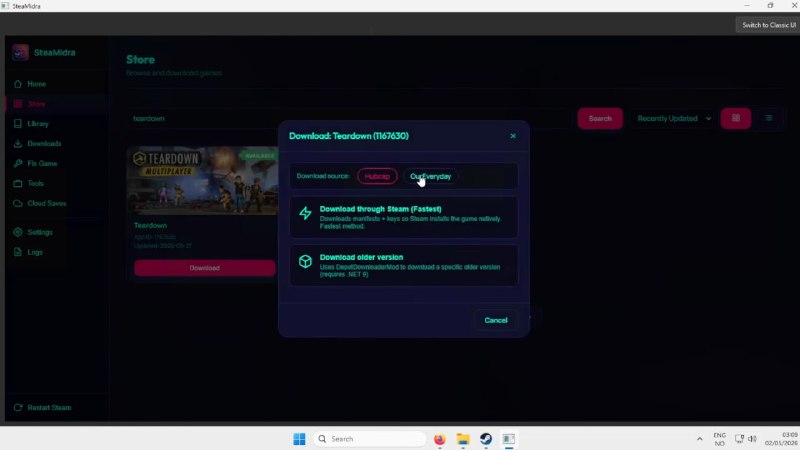The height and width of the screenshot is (450, 800).
Task: Open the Home sidebar item
Action: [x=56, y=84]
